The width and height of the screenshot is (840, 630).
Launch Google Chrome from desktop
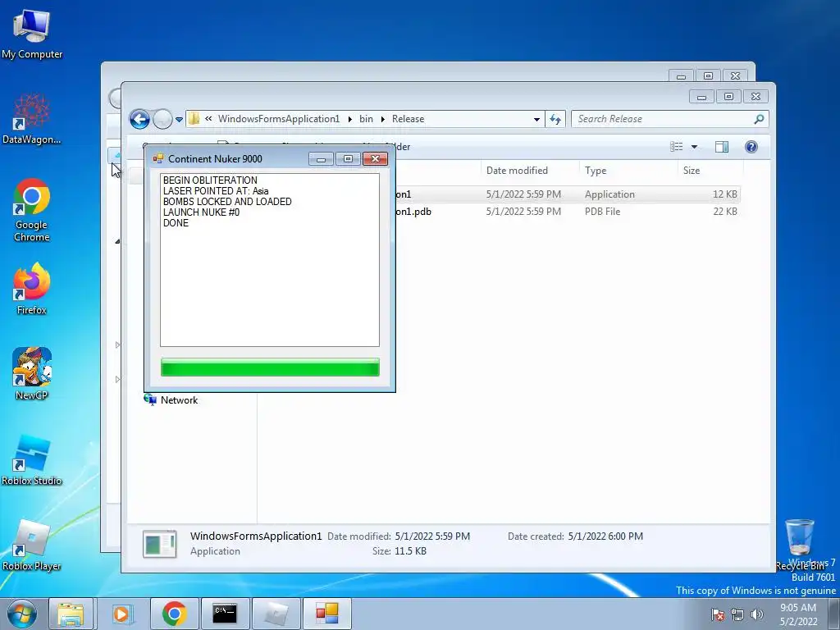(x=32, y=209)
